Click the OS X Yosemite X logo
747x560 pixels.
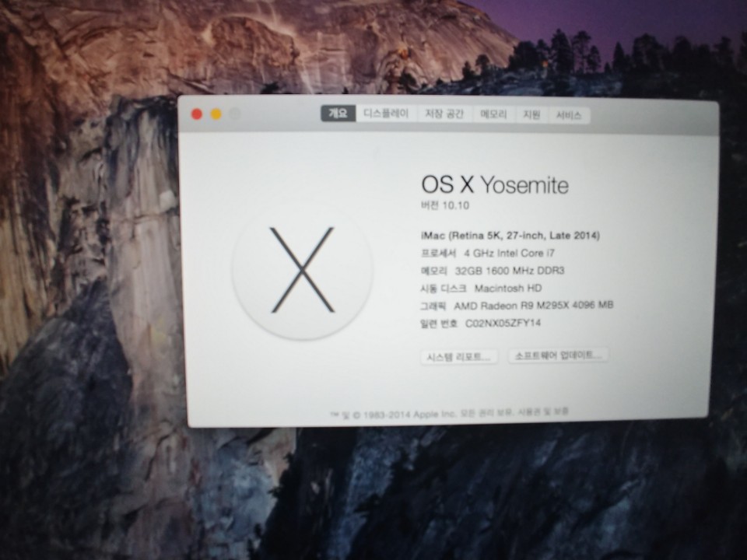click(x=302, y=271)
